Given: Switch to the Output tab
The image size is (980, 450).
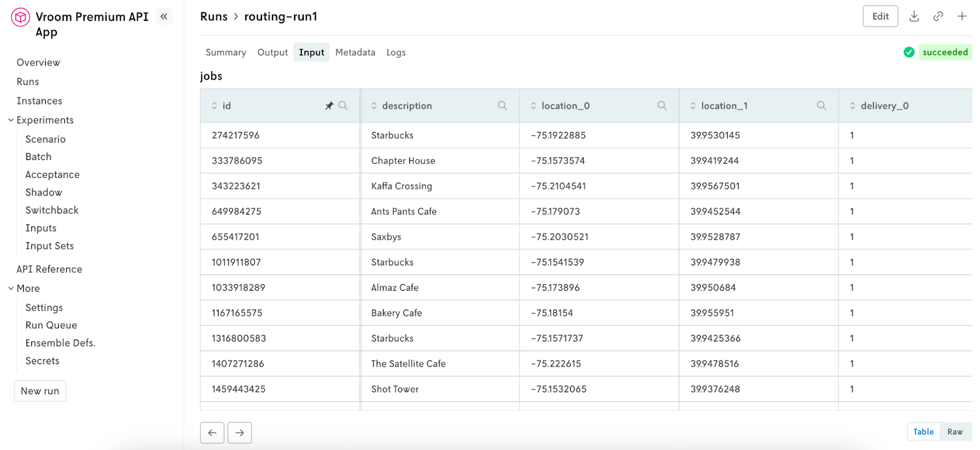Looking at the screenshot, I should point(273,53).
